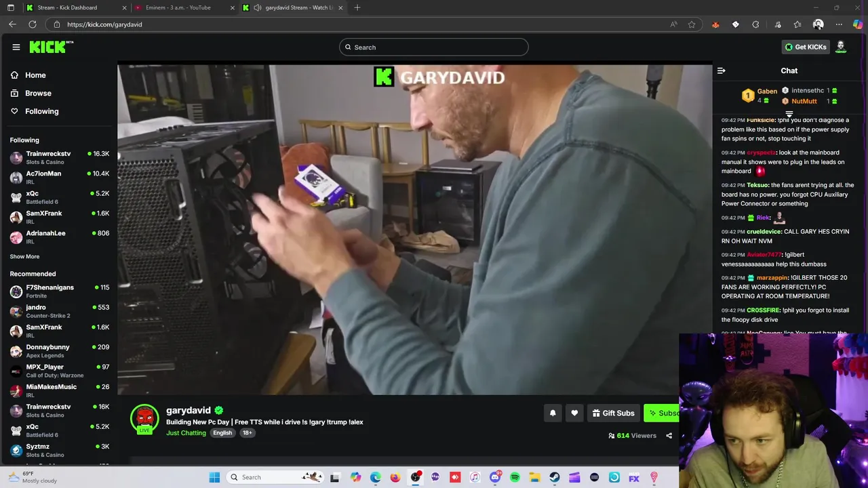
Task: Click the Read aloud icon in address bar
Action: (x=673, y=24)
